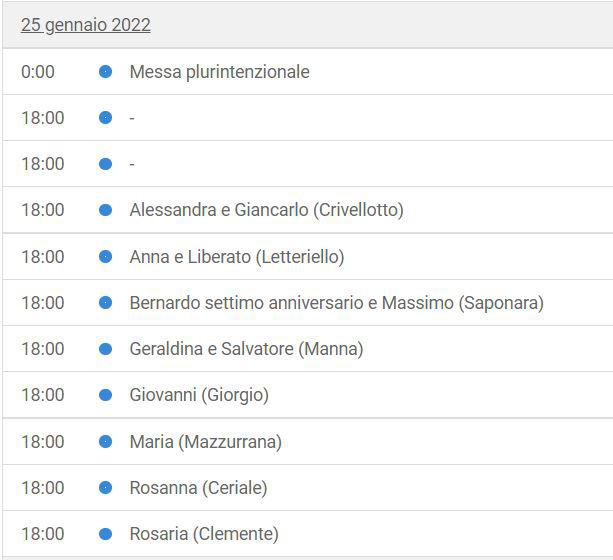The height and width of the screenshot is (560, 613).
Task: Open the Messa plurintenzionale event
Action: pos(219,72)
